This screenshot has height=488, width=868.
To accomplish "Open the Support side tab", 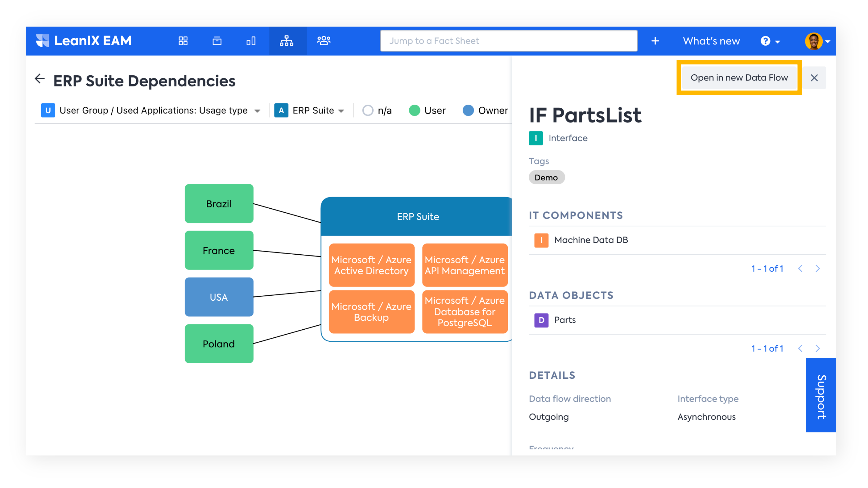I will click(x=821, y=395).
